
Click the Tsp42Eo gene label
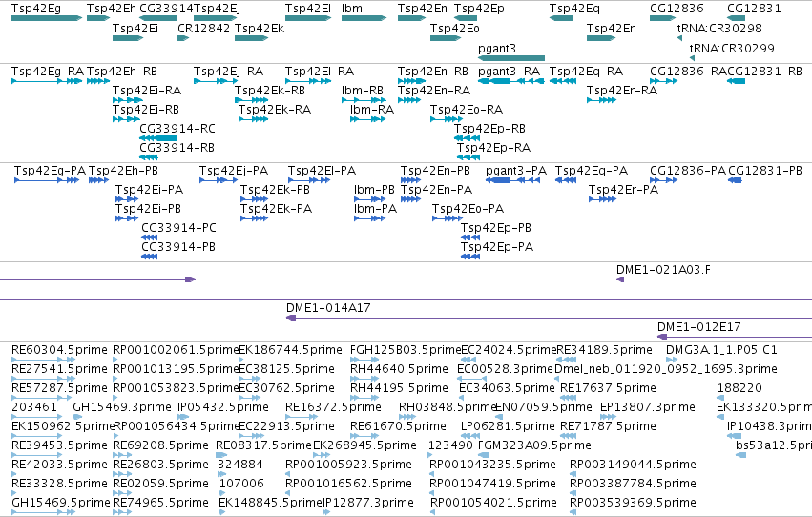click(x=455, y=28)
